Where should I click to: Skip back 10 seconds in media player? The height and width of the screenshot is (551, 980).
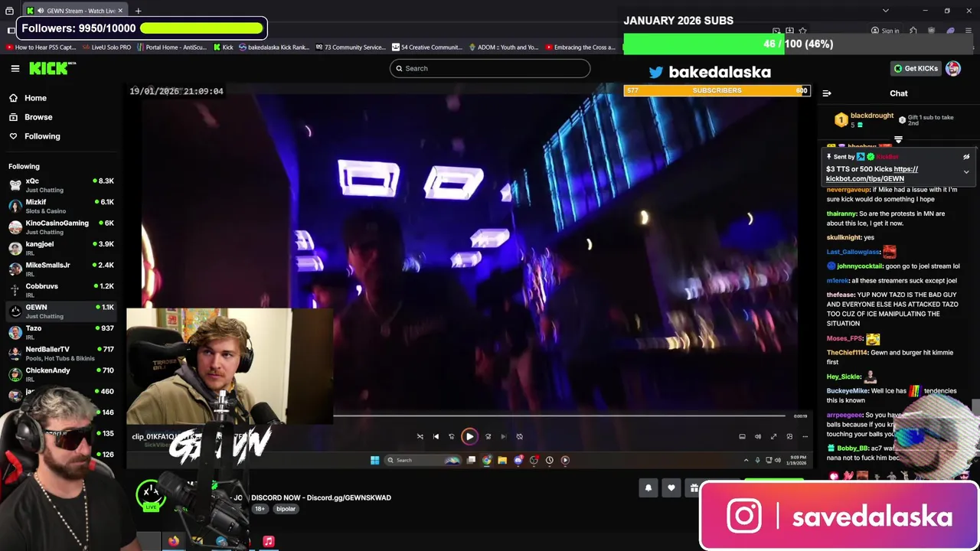click(452, 436)
